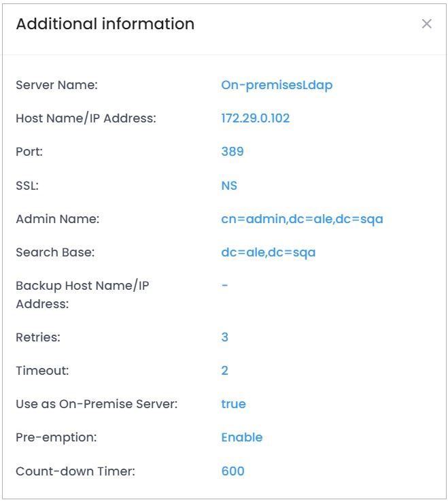Click the Count-down Timer value 600
Viewport: 448px width, 502px height.
232,471
